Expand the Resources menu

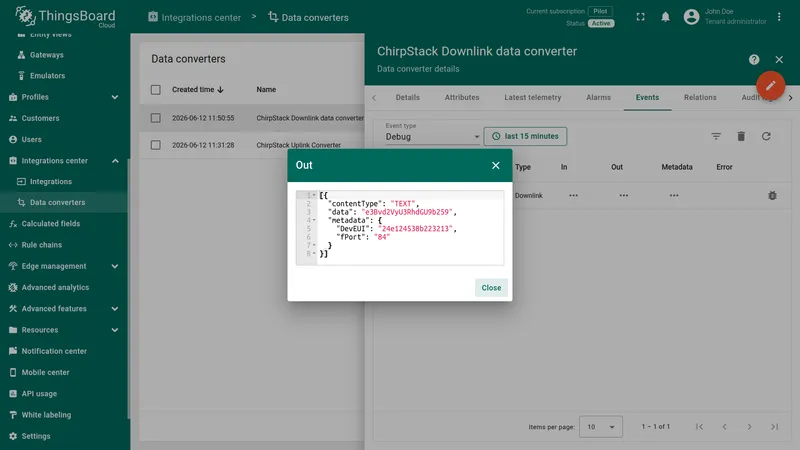click(115, 330)
